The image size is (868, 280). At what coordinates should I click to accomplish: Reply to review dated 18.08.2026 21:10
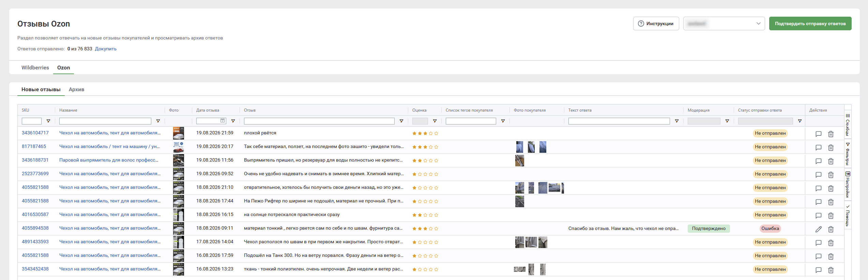(x=818, y=188)
